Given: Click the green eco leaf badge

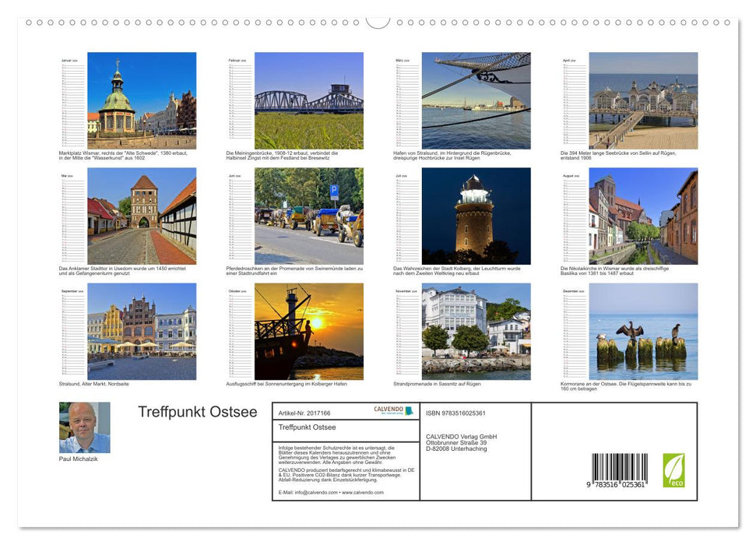Looking at the screenshot, I should point(674,468).
